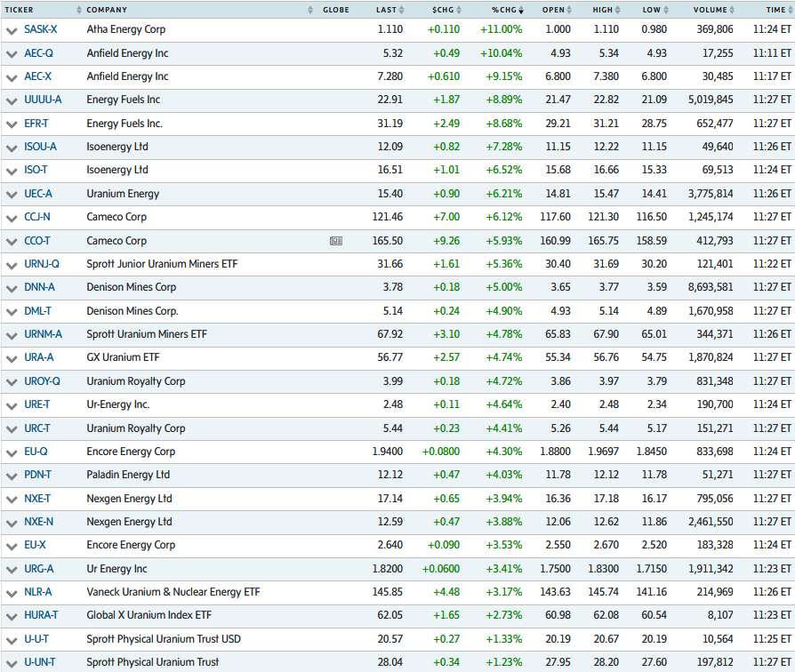Screen dimensions: 795x672
Task: Open the HURA-T ticker link
Action: (41, 615)
